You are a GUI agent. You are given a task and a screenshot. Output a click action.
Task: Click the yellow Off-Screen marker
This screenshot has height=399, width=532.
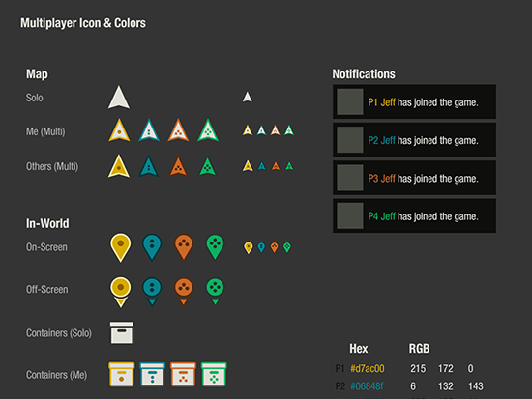pos(121,292)
